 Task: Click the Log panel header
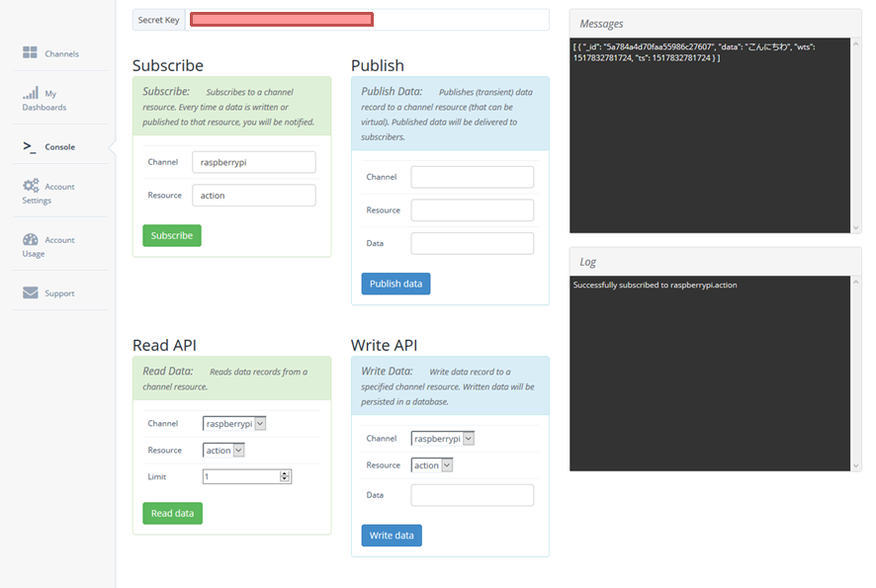(x=715, y=261)
